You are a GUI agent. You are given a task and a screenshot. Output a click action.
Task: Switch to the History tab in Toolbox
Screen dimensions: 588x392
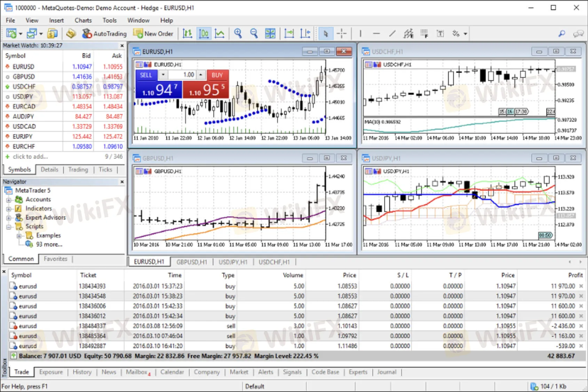81,372
